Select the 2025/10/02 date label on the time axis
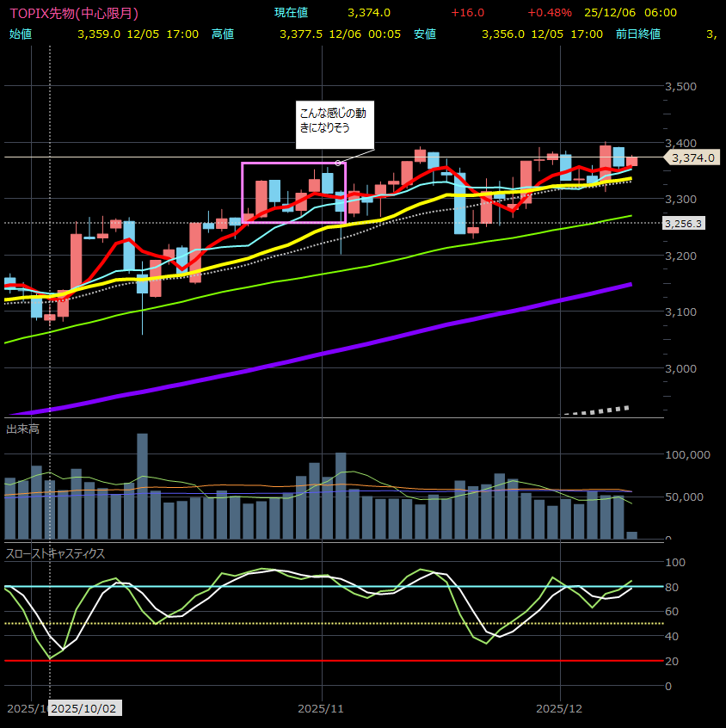Screen dimensions: 726x728 click(x=85, y=708)
